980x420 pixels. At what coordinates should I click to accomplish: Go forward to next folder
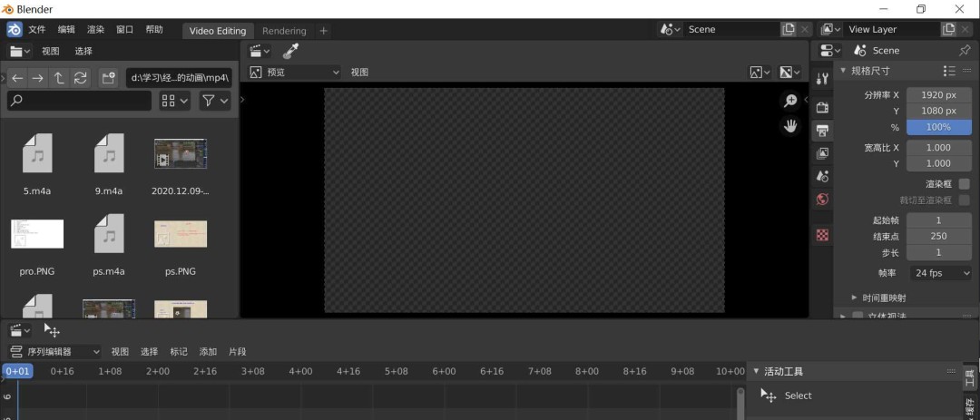coord(38,78)
